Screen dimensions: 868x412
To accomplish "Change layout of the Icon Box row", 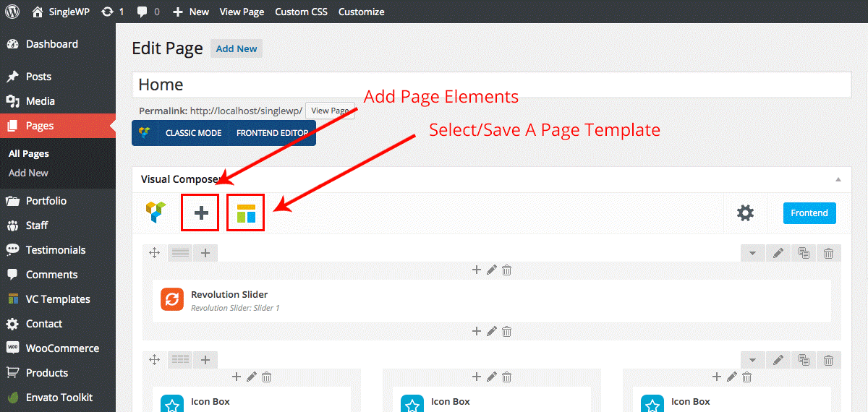I will tap(180, 359).
